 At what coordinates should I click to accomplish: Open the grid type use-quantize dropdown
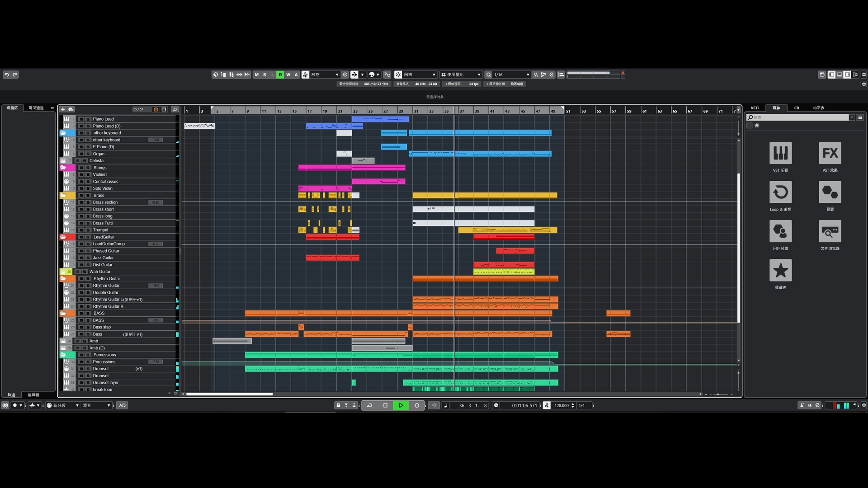(x=461, y=75)
